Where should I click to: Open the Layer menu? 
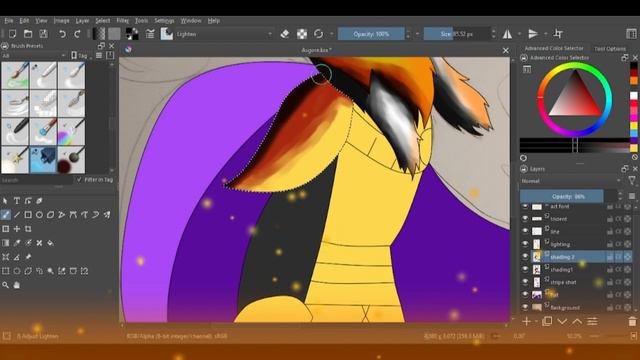coord(82,20)
